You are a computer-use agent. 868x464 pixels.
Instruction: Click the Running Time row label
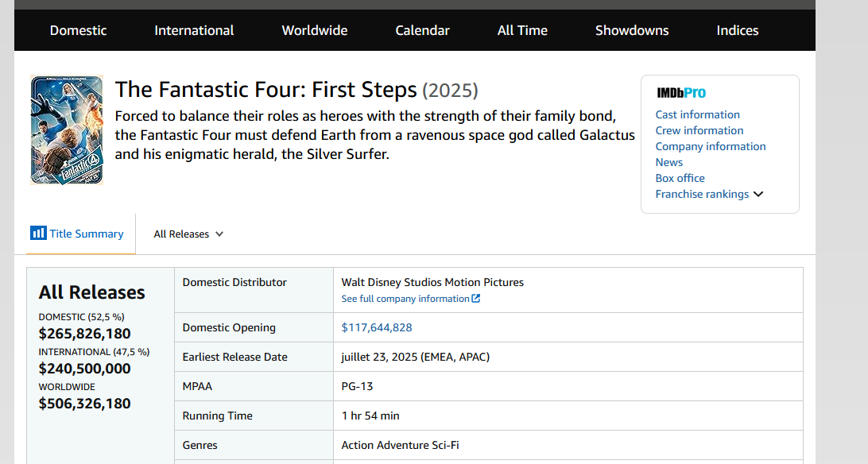coord(217,416)
